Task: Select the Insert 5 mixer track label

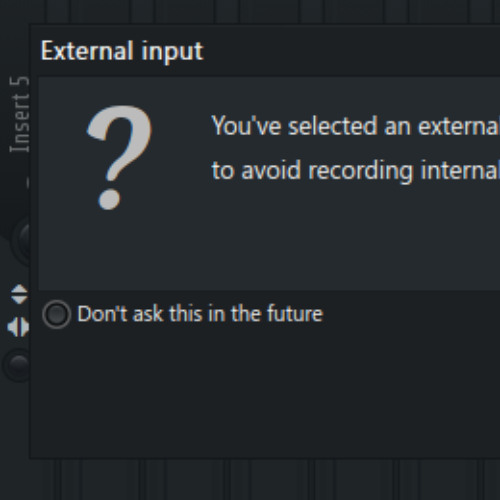Action: click(x=19, y=114)
